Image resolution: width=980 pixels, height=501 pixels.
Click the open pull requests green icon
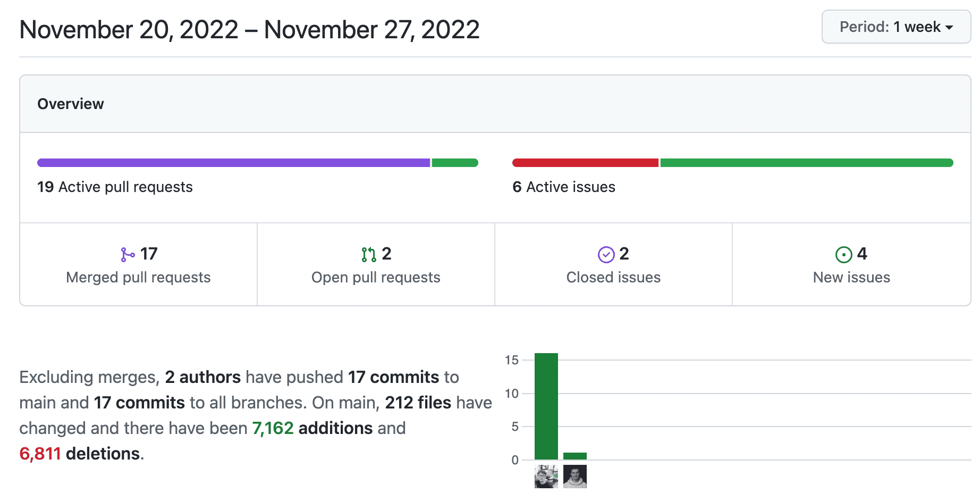click(x=369, y=255)
